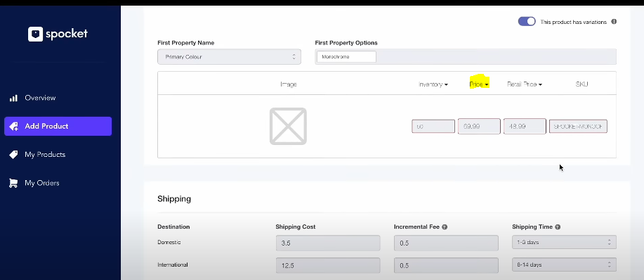Click the 48.99 retail price field

pyautogui.click(x=525, y=126)
